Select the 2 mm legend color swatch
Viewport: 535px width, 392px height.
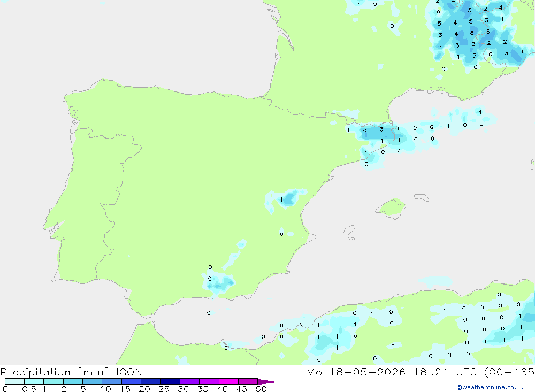point(73,381)
